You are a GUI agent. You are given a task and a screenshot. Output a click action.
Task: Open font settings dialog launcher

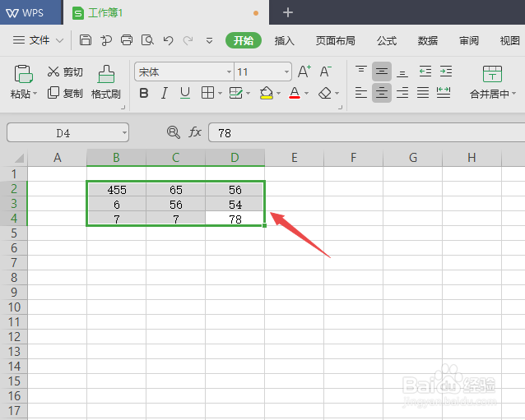point(340,108)
